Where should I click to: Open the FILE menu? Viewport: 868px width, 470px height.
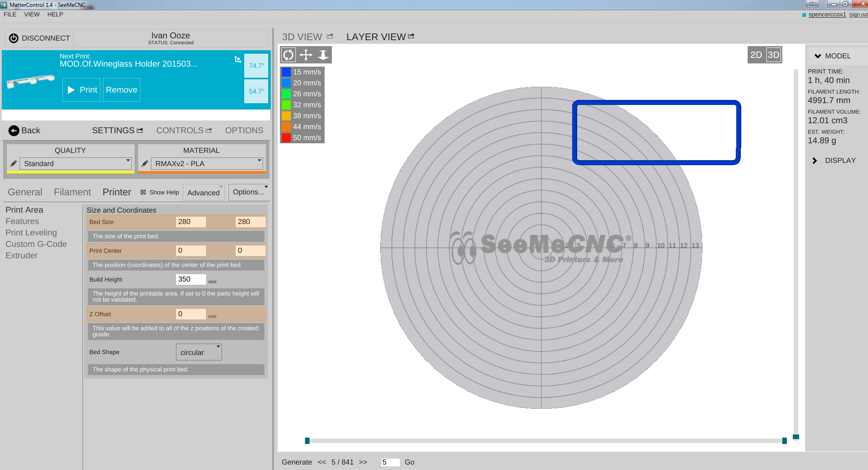[x=10, y=15]
